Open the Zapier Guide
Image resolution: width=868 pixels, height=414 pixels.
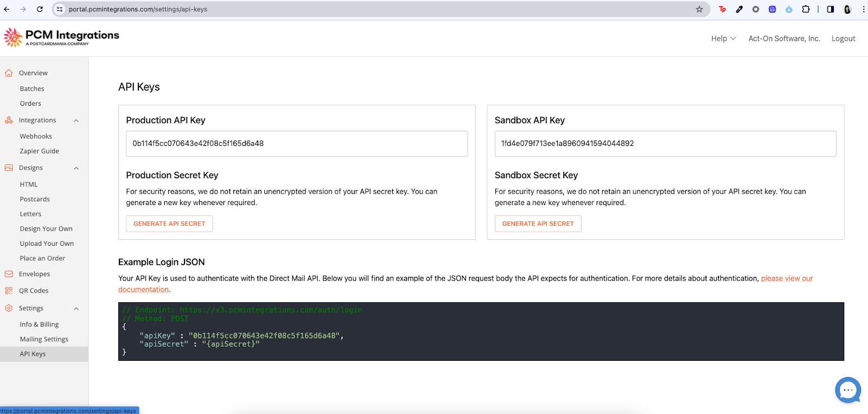coord(40,151)
